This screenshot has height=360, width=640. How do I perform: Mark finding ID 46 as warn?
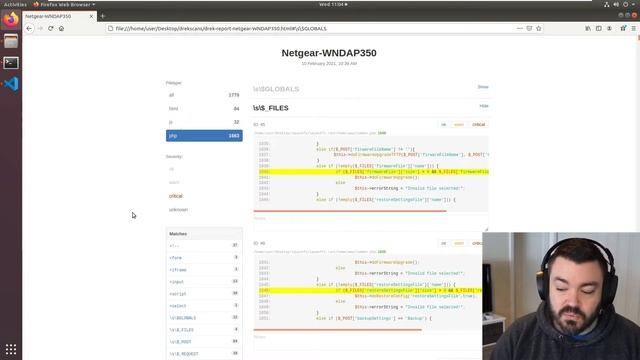[459, 243]
